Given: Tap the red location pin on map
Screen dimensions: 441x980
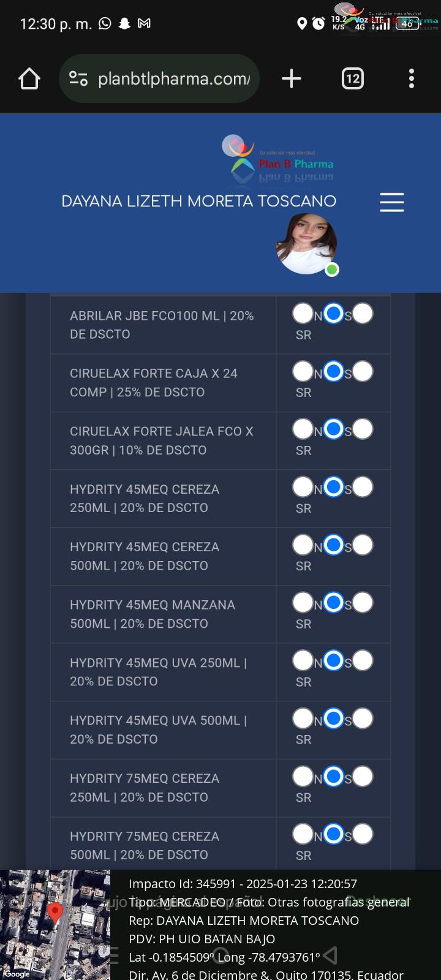Looking at the screenshot, I should [x=55, y=913].
